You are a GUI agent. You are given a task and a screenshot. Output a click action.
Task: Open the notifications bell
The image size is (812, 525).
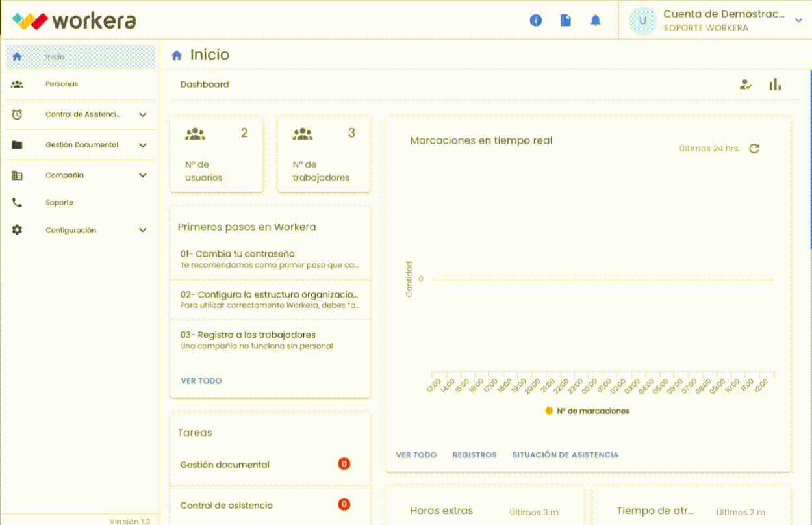[x=596, y=20]
